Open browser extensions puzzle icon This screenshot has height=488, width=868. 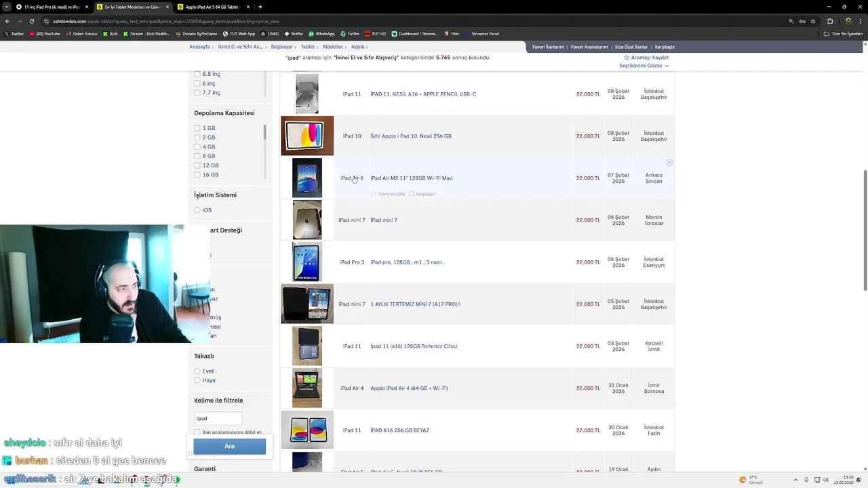(830, 21)
